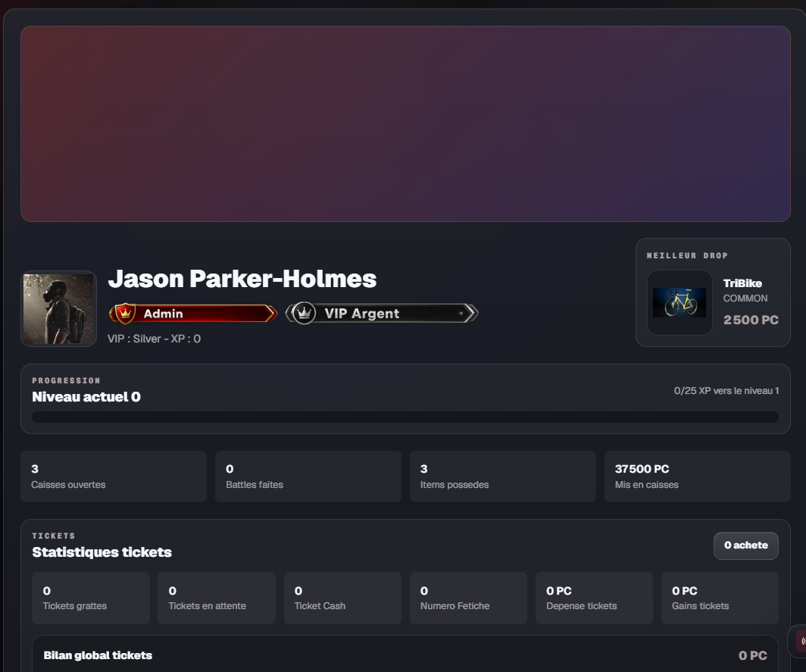Select the Mis en caisses stat card
This screenshot has width=806, height=672.
pos(698,477)
